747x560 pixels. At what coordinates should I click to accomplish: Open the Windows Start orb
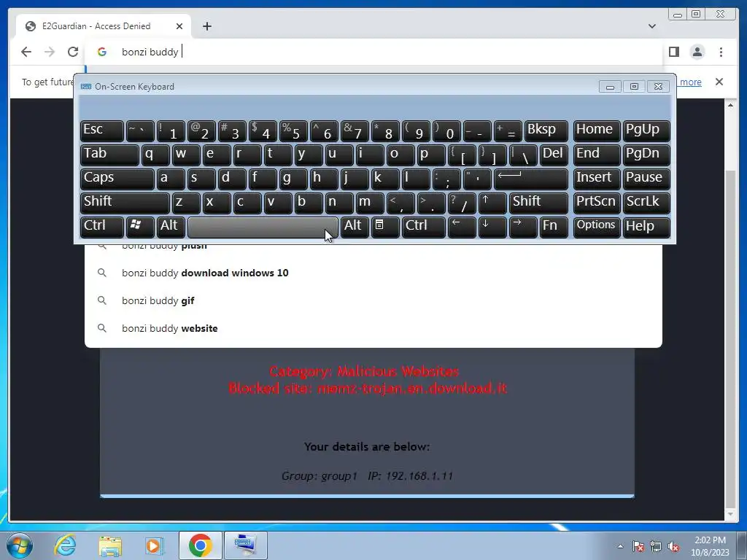(18, 545)
